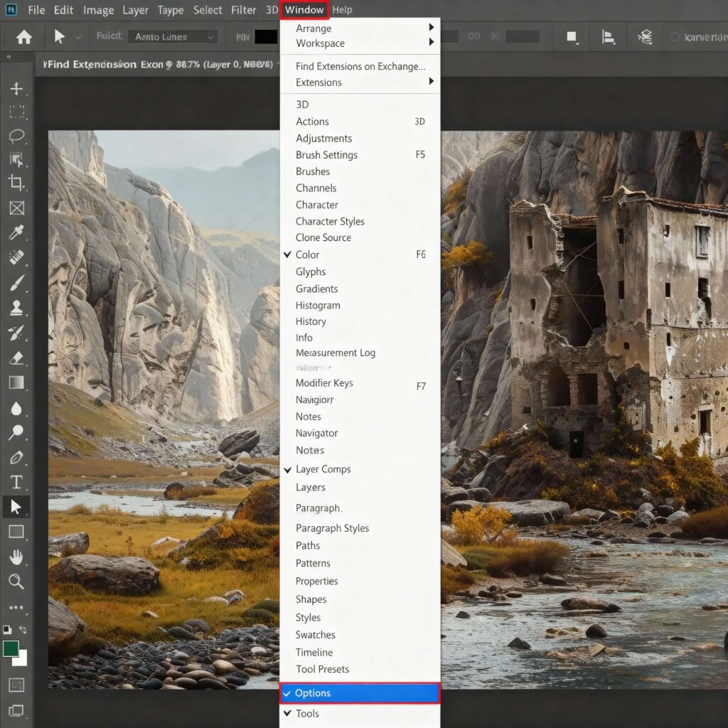
Task: Click Find Extensions on Exchange
Action: point(361,67)
